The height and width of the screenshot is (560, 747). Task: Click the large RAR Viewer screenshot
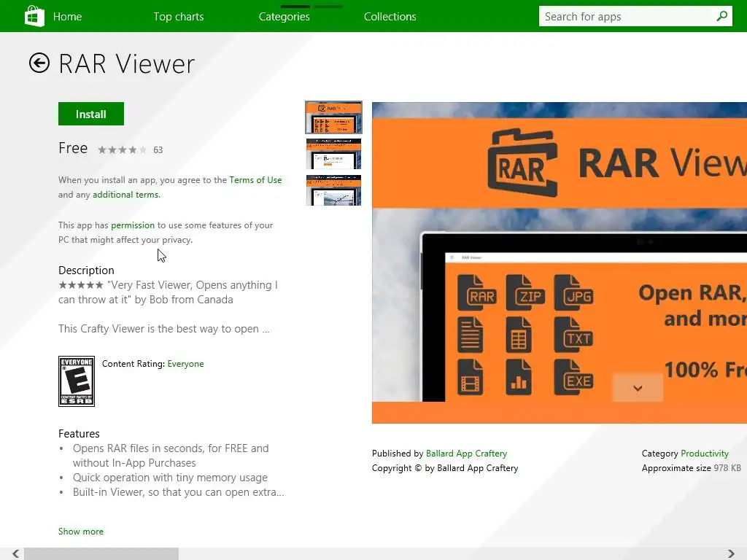pyautogui.click(x=560, y=262)
